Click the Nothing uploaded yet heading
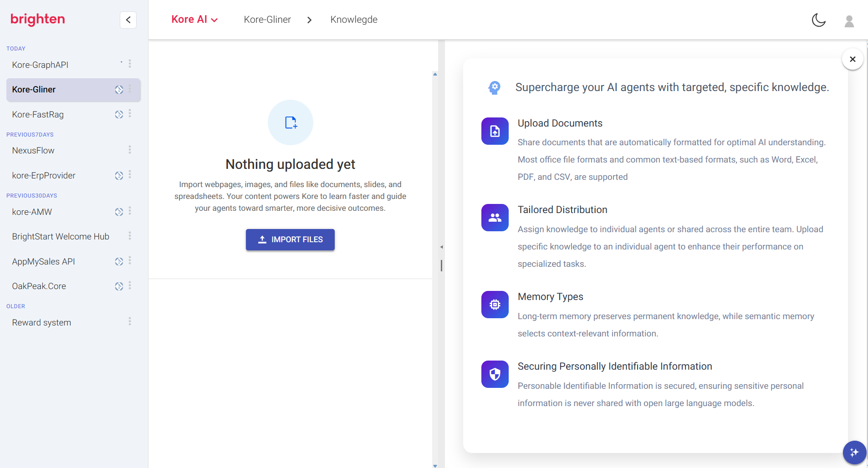Screen dimensions: 868x468 290,164
